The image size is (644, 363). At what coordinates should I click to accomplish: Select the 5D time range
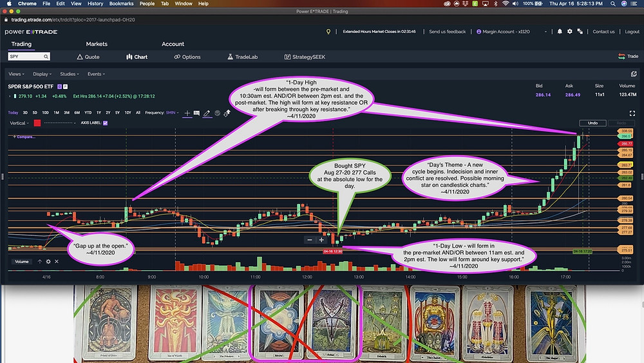tap(35, 113)
